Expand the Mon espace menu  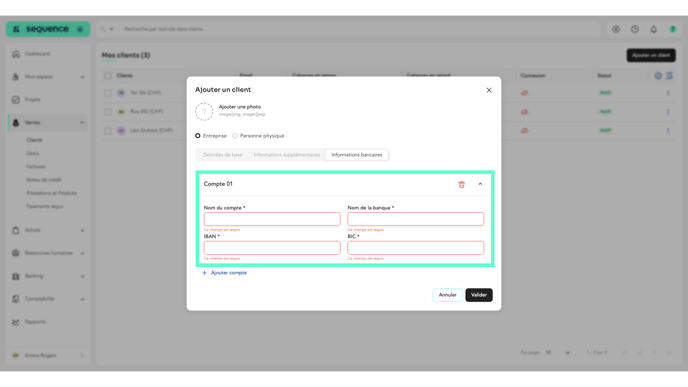coord(48,77)
